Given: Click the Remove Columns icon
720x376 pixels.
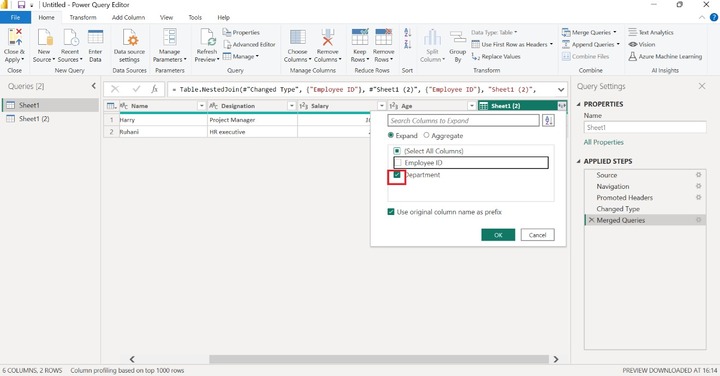Looking at the screenshot, I should [327, 37].
